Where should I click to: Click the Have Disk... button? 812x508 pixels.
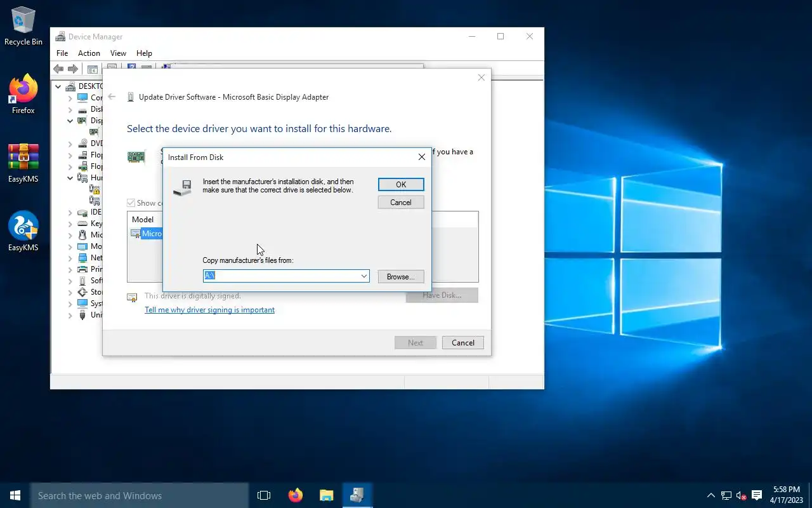(442, 295)
